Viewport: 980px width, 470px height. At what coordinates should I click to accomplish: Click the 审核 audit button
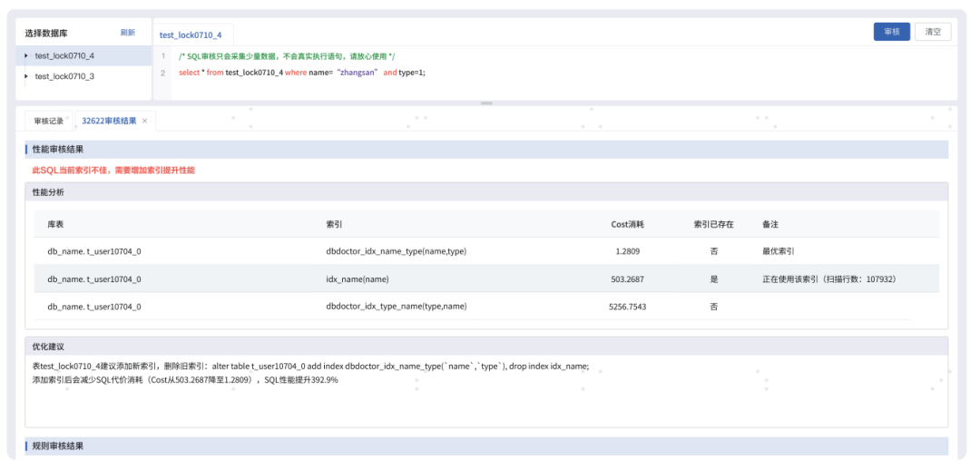point(891,32)
